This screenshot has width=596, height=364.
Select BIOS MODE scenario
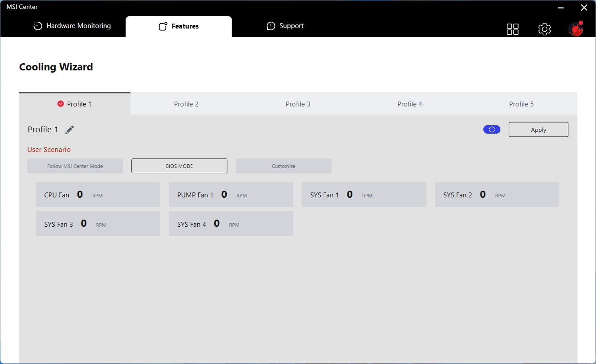(x=179, y=166)
